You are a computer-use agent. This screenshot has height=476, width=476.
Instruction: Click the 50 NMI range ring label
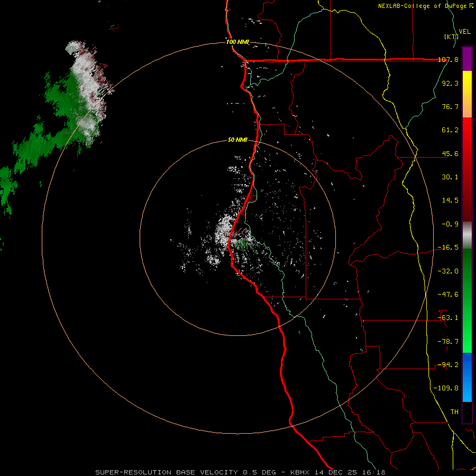point(237,140)
